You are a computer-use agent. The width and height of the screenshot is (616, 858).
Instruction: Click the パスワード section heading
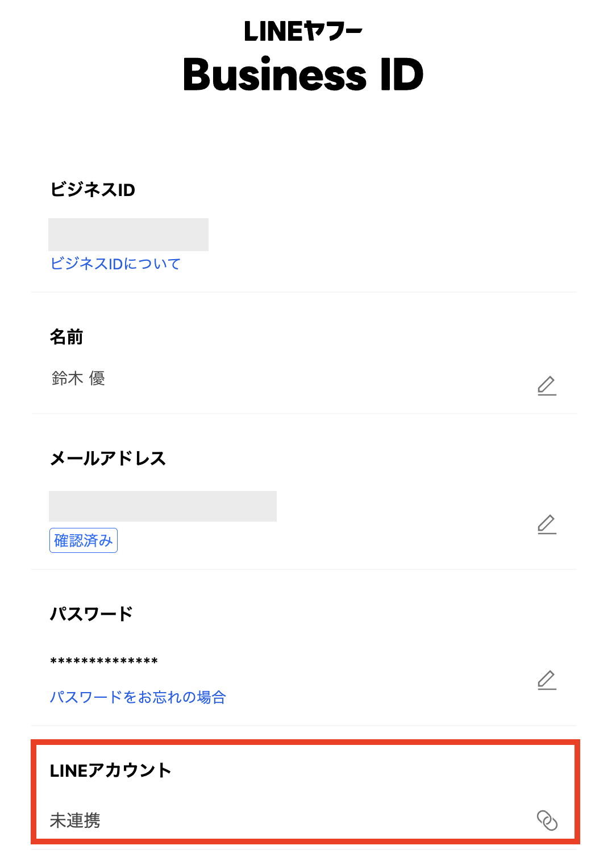click(91, 614)
